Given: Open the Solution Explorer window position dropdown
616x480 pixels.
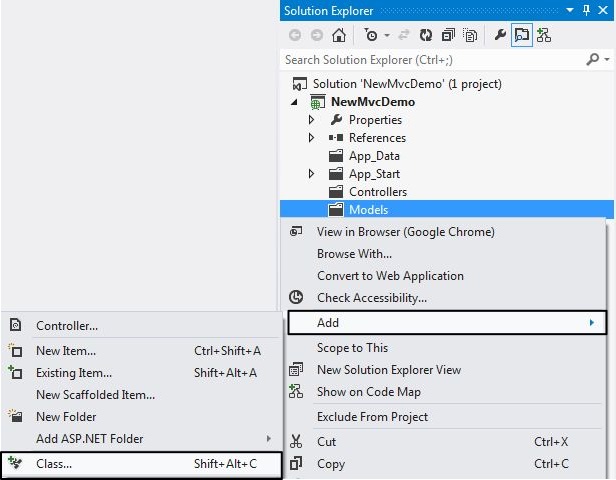Looking at the screenshot, I should click(570, 10).
